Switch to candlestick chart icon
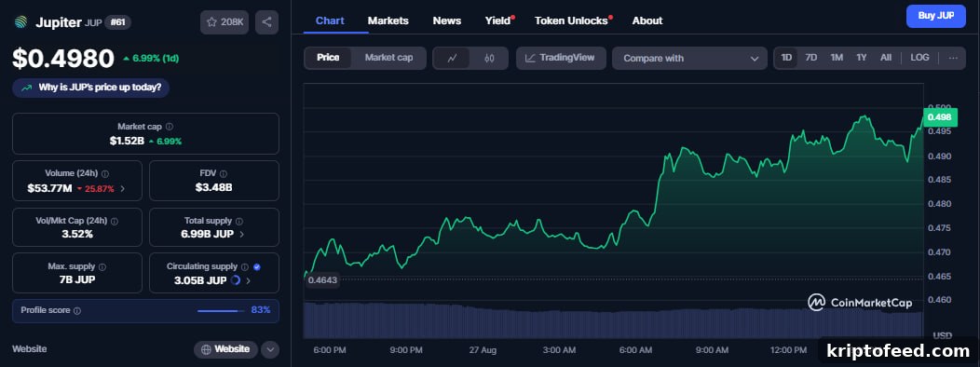This screenshot has height=367, width=980. (x=489, y=58)
